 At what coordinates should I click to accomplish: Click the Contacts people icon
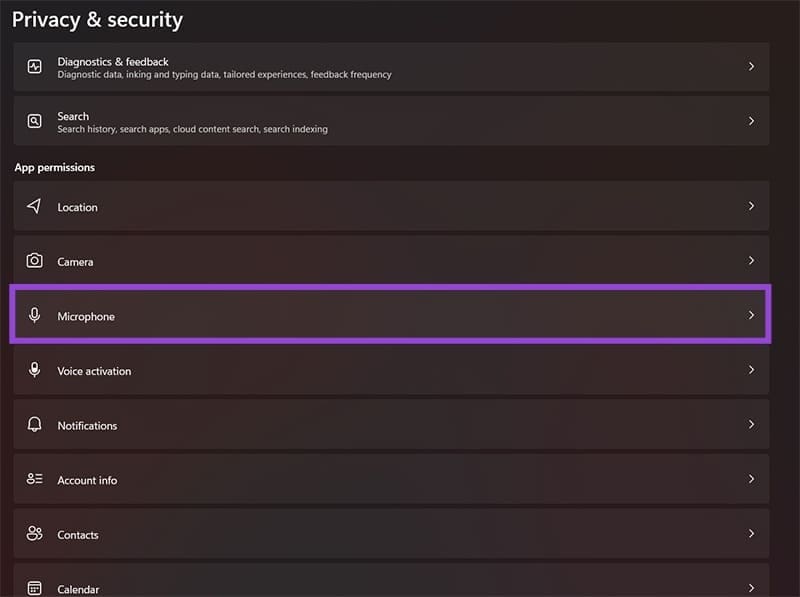35,534
